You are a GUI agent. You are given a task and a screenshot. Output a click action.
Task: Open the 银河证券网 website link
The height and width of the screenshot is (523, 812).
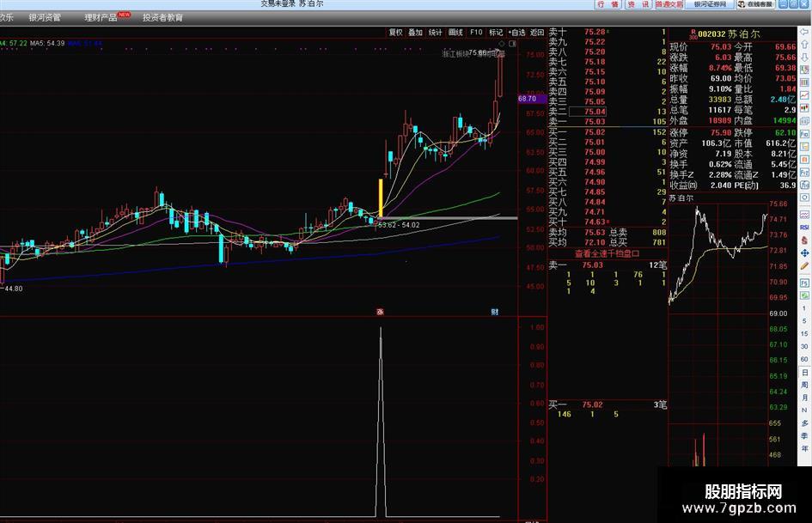tap(710, 4)
